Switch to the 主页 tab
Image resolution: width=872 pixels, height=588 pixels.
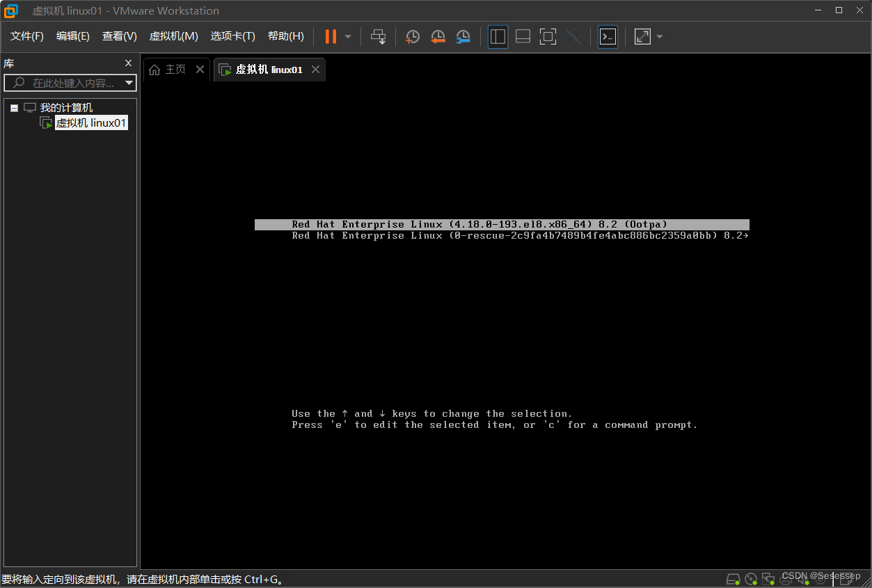pos(175,70)
